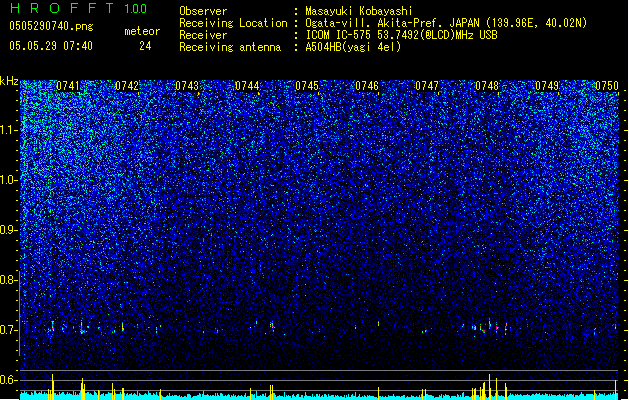Click the 'Receiving antenna' field label
The width and height of the screenshot is (629, 400).
click(230, 47)
